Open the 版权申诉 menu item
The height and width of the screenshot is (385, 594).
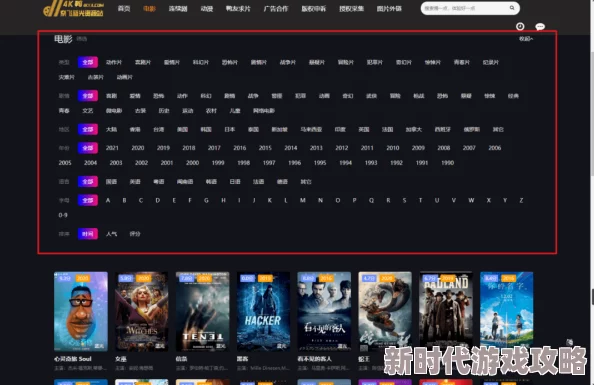pyautogui.click(x=314, y=8)
